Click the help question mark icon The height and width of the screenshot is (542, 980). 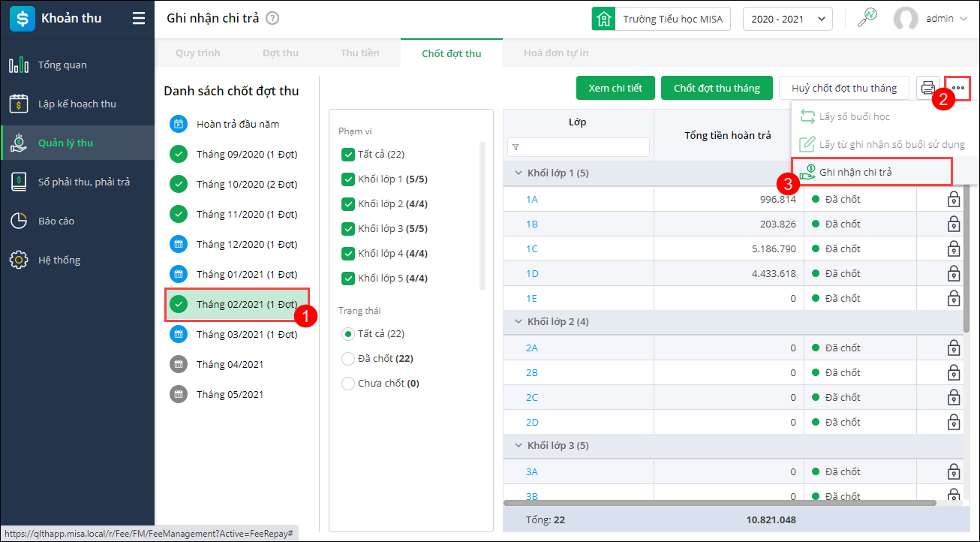pyautogui.click(x=272, y=18)
